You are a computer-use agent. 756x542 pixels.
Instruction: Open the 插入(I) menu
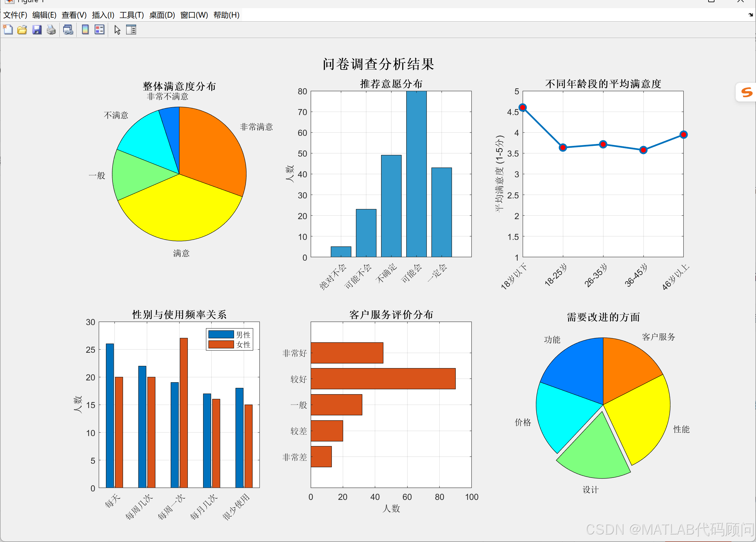[103, 15]
